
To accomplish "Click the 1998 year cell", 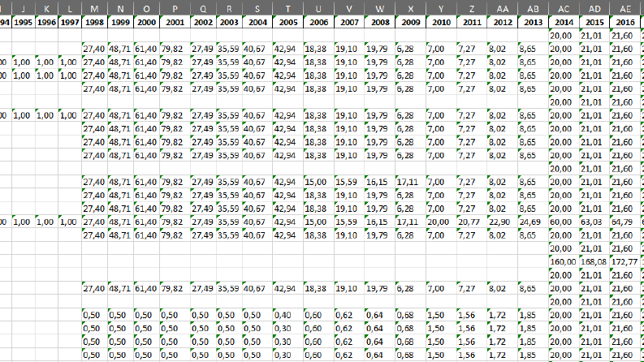I will tap(94, 22).
